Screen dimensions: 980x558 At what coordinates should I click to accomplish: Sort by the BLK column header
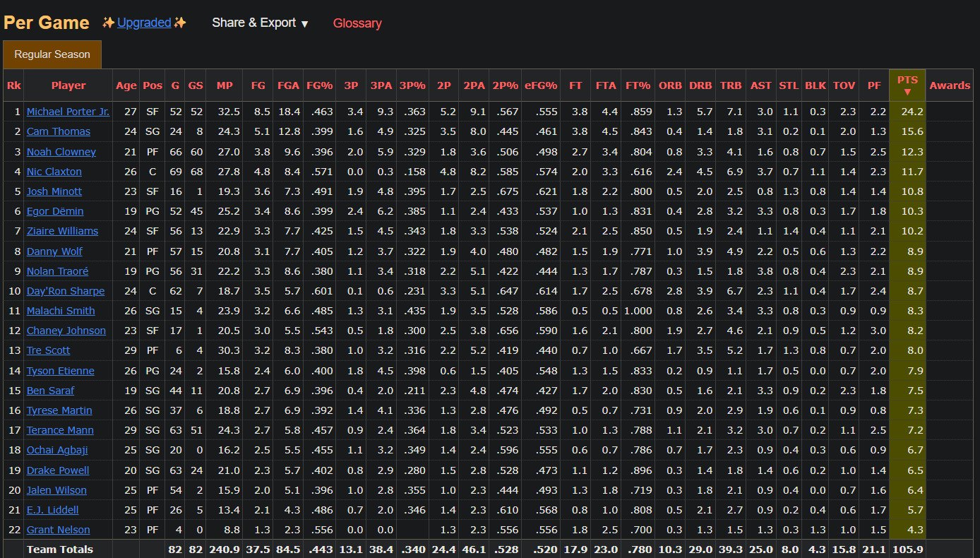coord(815,85)
